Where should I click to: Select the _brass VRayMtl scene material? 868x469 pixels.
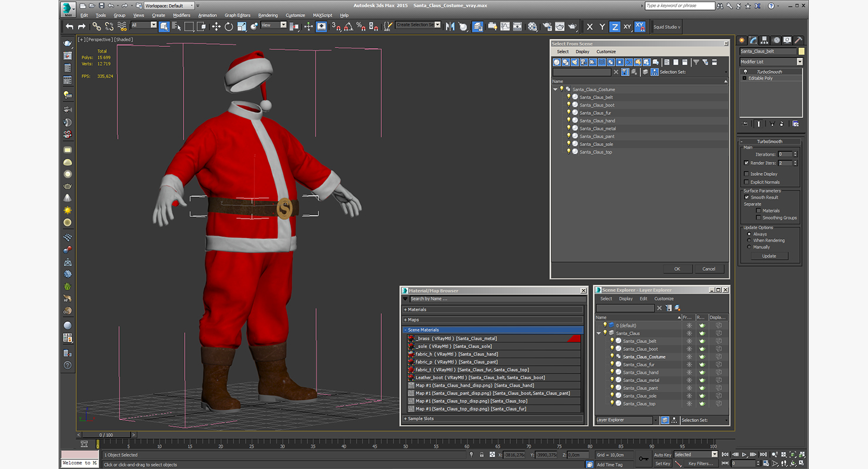[494, 338]
